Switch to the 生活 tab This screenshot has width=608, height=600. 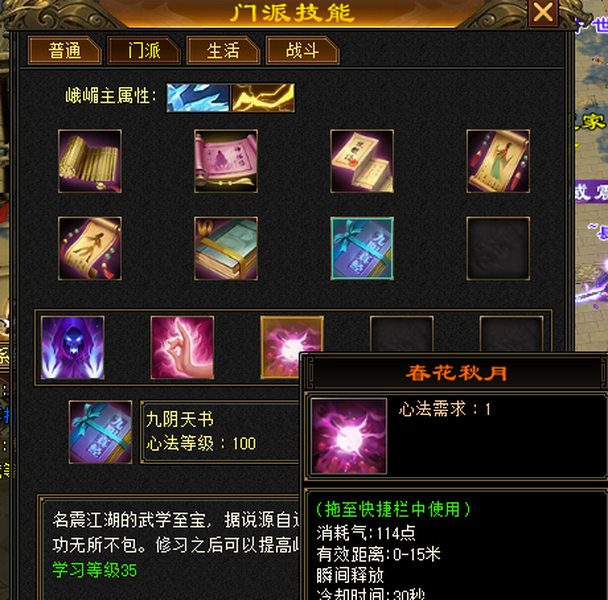[223, 50]
